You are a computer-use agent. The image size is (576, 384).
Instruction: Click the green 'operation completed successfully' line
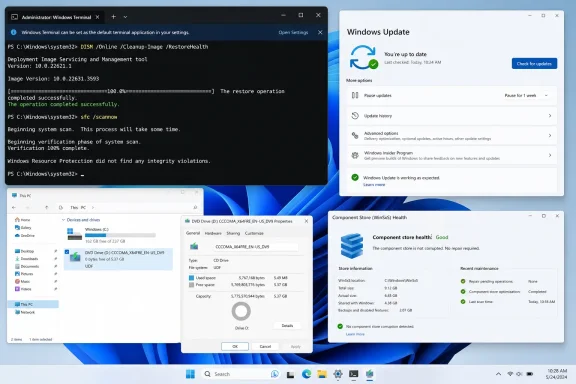coord(63,104)
